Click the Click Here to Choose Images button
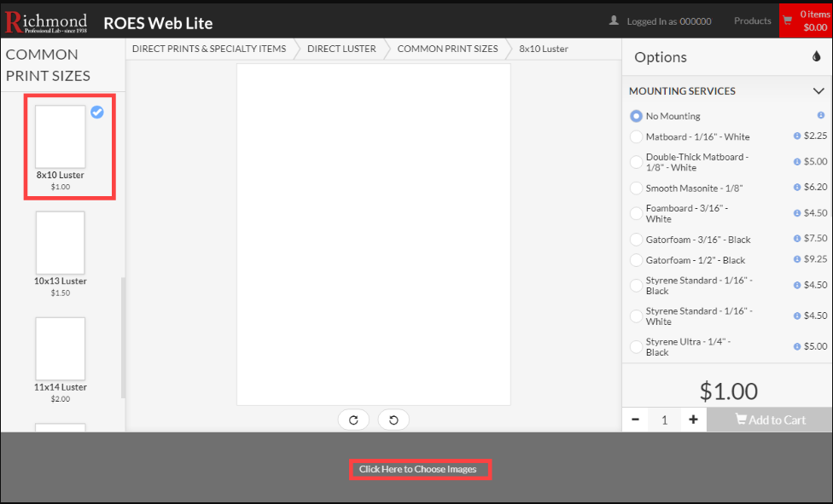 [420, 469]
